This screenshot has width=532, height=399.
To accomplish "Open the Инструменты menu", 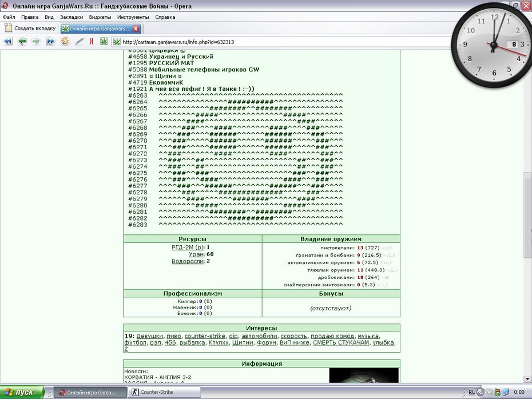I will pos(133,17).
